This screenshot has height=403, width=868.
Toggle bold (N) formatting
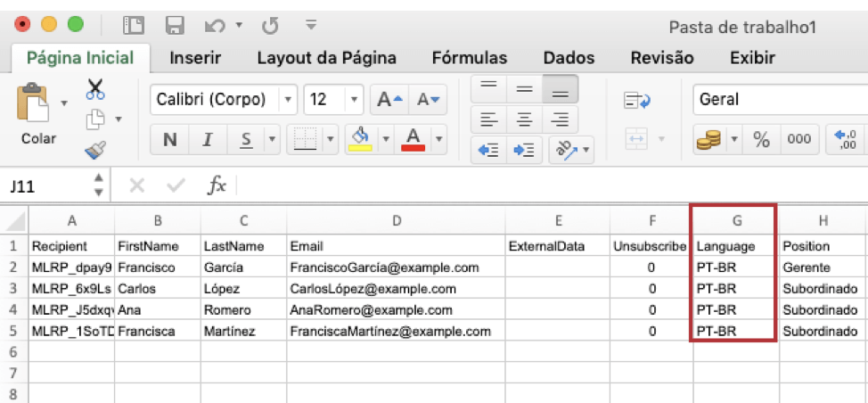(x=170, y=139)
